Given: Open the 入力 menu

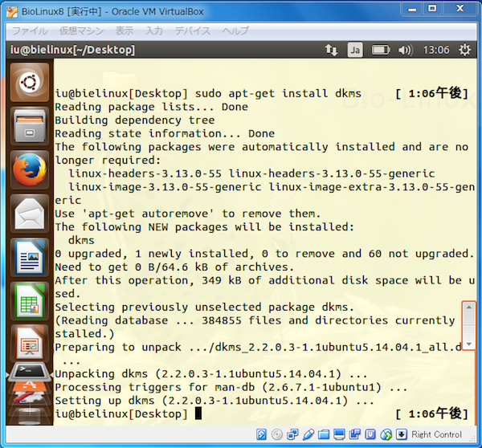Looking at the screenshot, I should pos(154,31).
